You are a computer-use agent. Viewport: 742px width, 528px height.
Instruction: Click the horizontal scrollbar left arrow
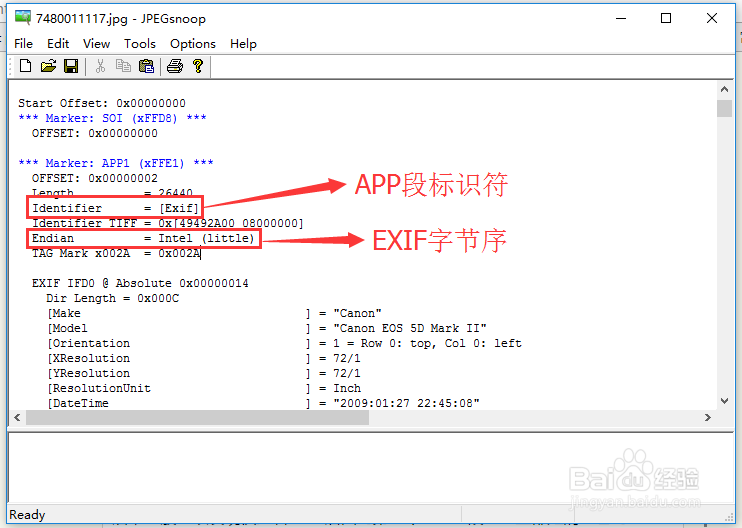[17, 417]
